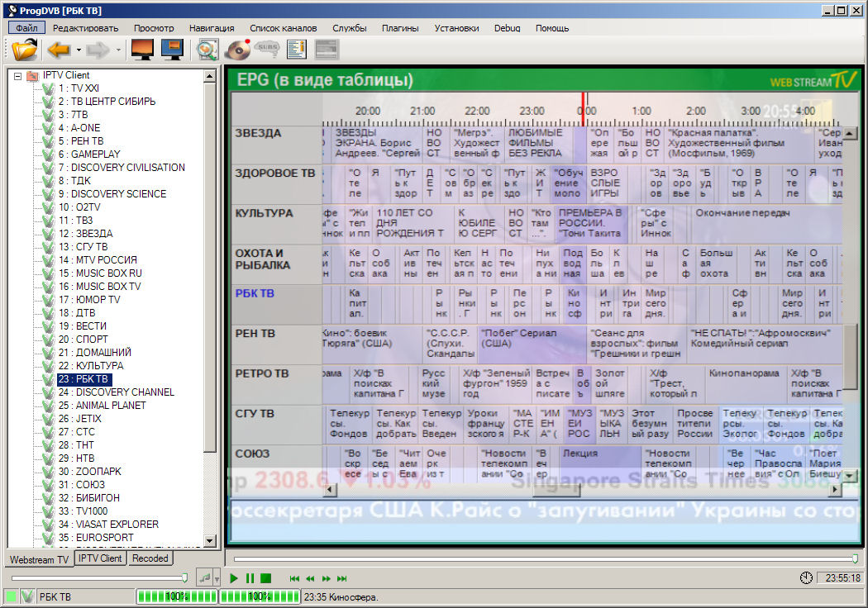The image size is (868, 608).
Task: Skip to previous with the first green arrow
Action: click(x=294, y=579)
